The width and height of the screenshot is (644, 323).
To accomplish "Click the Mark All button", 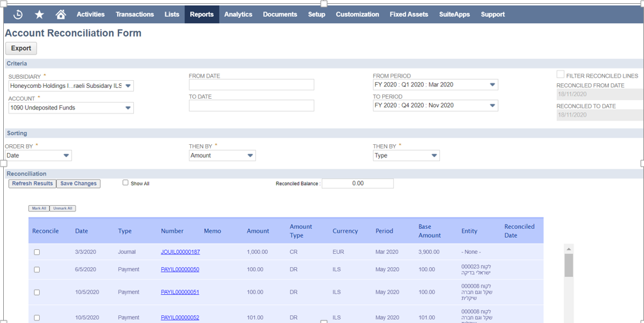I will tap(39, 208).
